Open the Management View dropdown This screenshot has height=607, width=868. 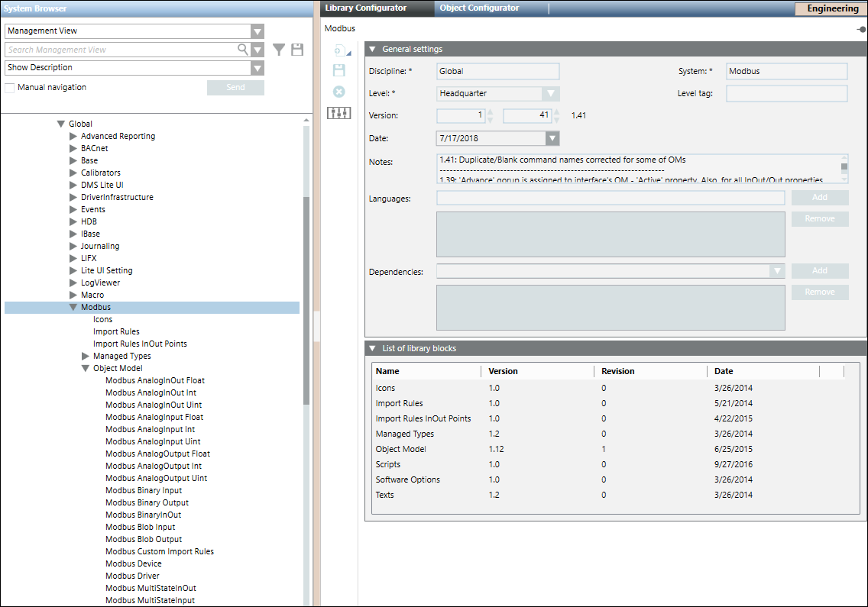257,31
